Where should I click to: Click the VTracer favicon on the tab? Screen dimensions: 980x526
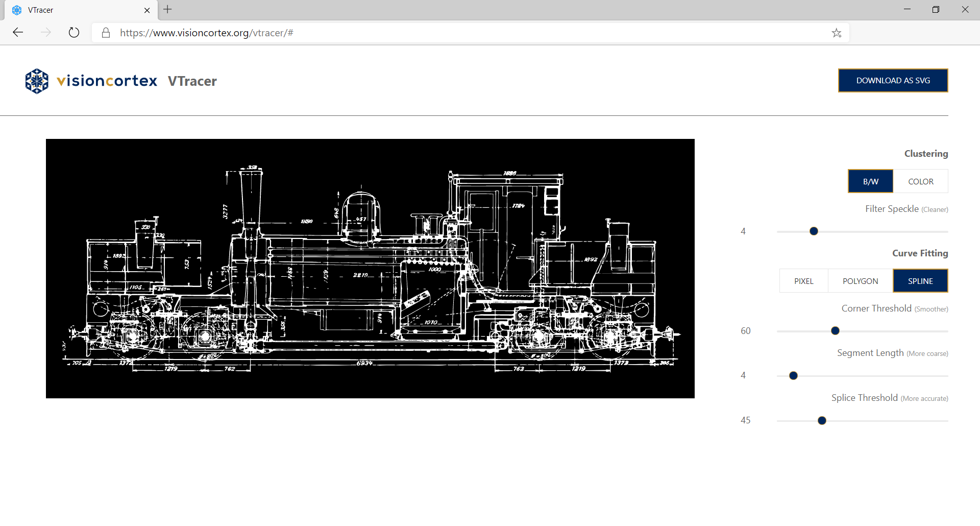click(15, 10)
